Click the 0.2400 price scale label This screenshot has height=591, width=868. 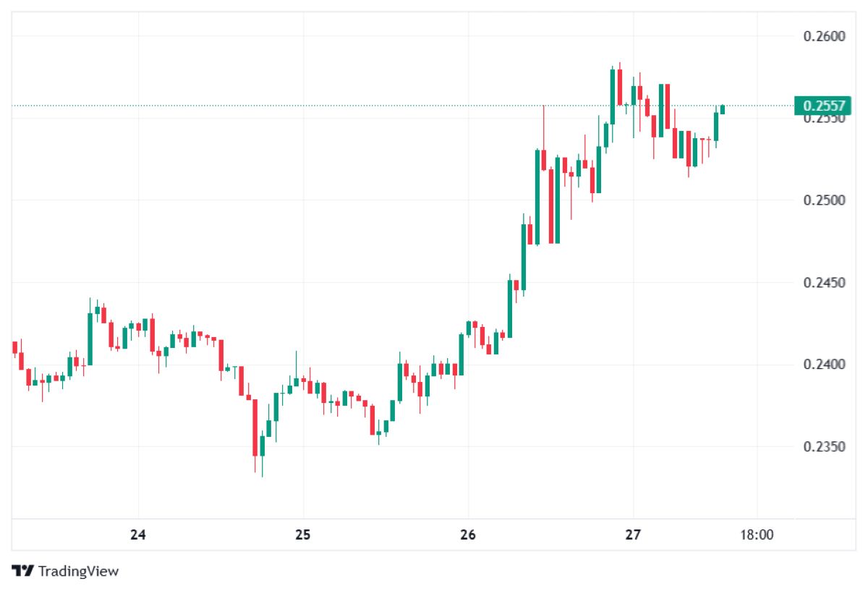[824, 364]
